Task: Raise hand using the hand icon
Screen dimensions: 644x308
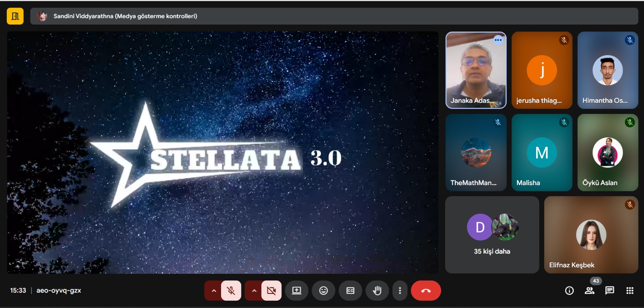Action: click(x=377, y=291)
